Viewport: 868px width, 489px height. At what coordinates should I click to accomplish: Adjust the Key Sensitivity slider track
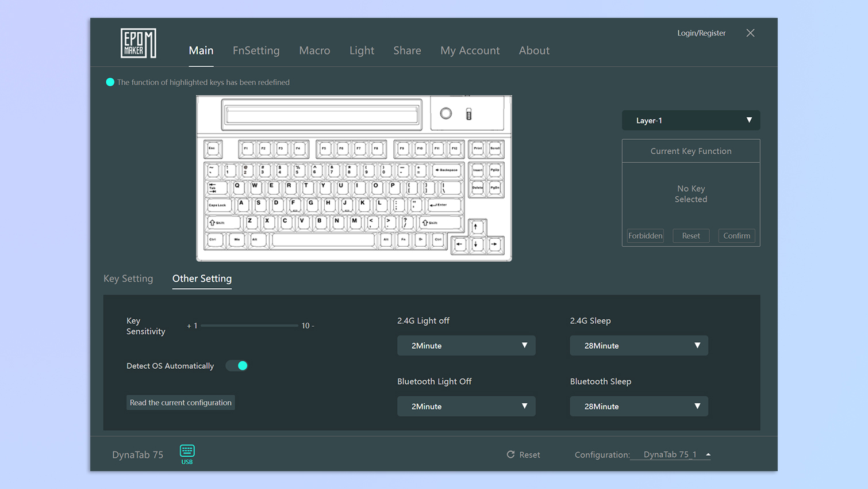[x=249, y=326]
